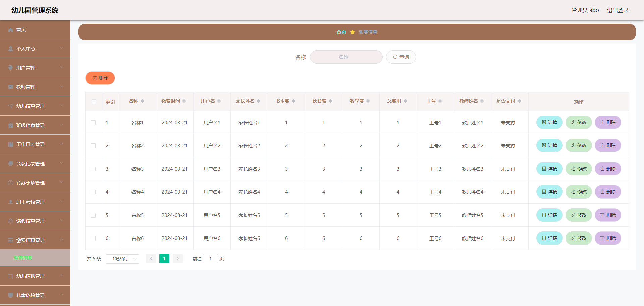Sort by 伙食费 column sort arrows
Viewport: 644px width, 306px height.
coord(331,101)
